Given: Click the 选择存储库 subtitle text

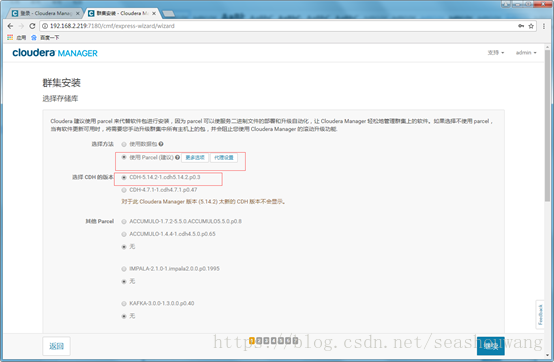Looking at the screenshot, I should click(x=60, y=99).
